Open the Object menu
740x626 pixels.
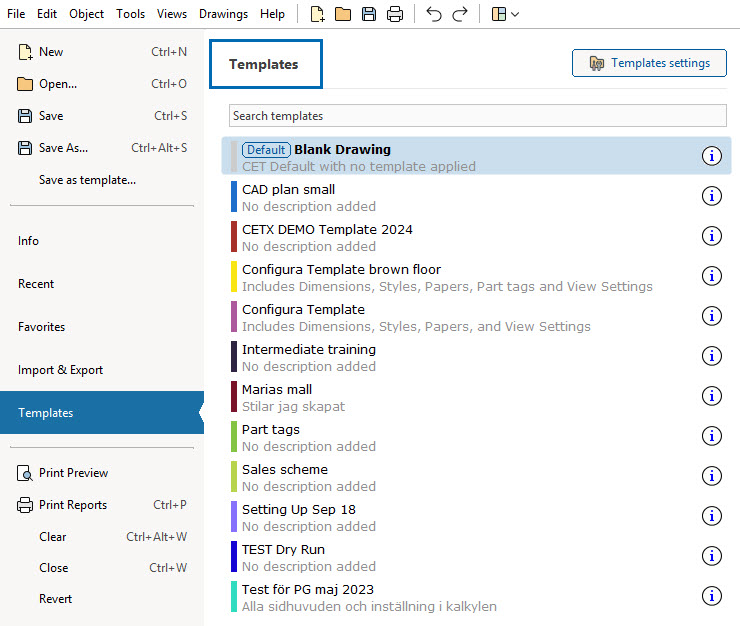(86, 14)
